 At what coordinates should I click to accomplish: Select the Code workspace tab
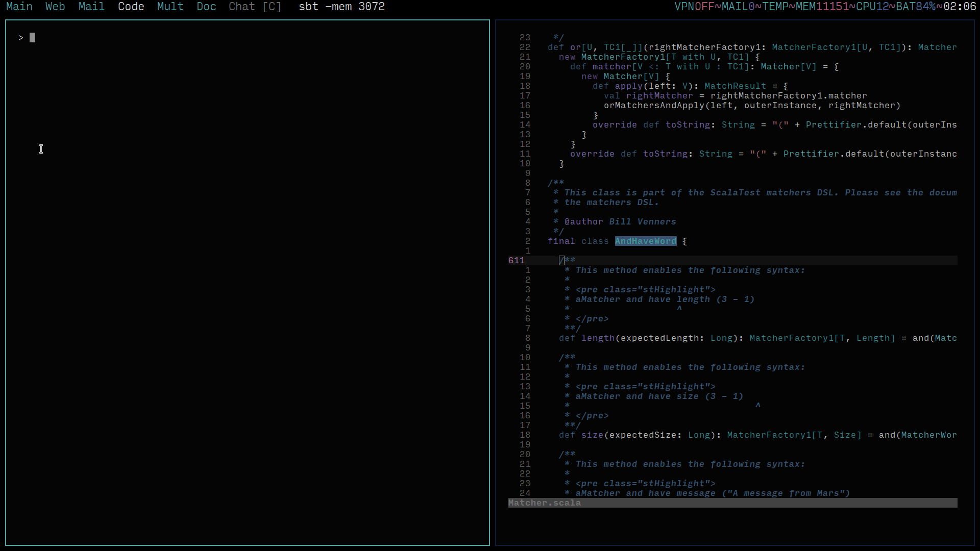pos(131,7)
